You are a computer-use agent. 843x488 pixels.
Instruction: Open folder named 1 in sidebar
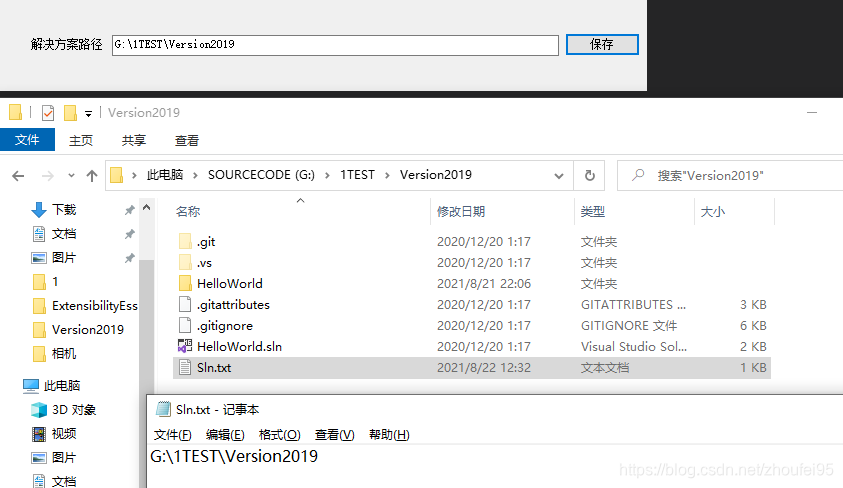click(x=55, y=282)
